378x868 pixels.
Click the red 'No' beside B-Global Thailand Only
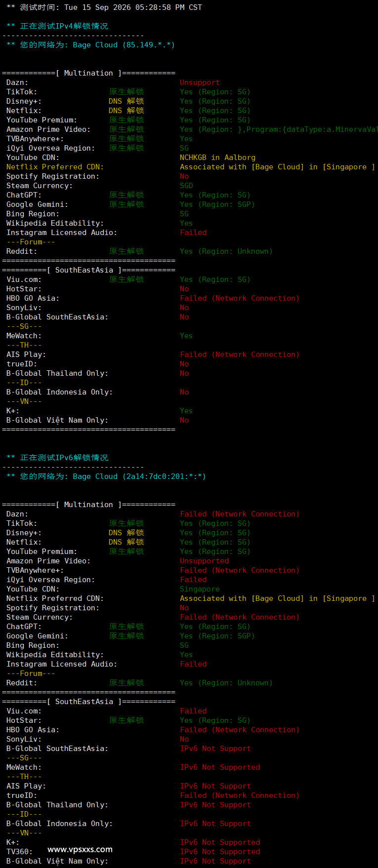184,373
